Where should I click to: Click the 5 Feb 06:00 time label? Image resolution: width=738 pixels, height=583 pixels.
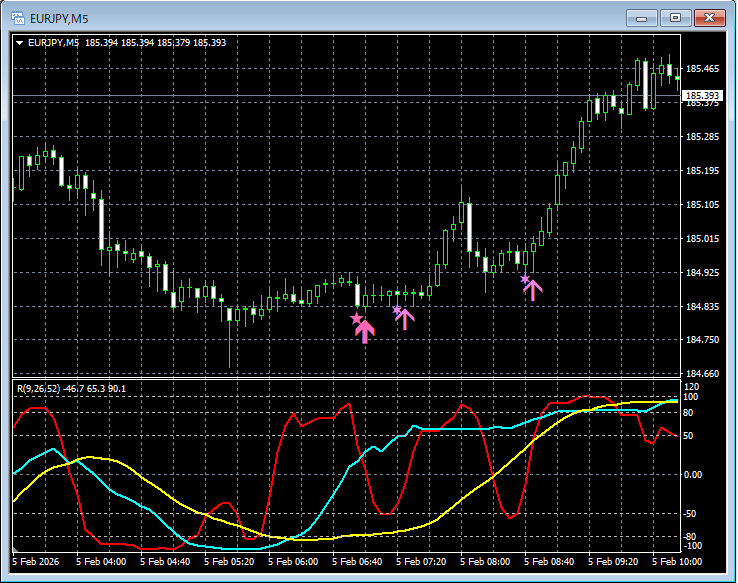(293, 562)
